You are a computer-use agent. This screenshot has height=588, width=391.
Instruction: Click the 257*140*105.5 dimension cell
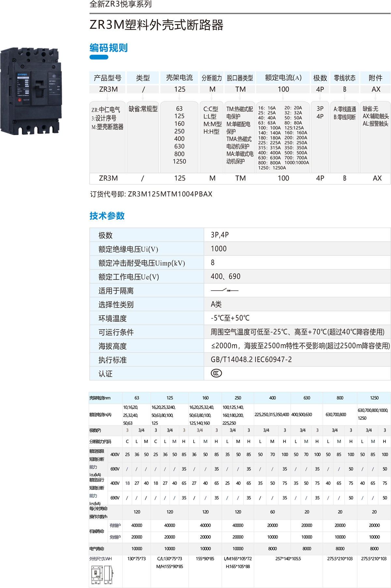[288, 558]
